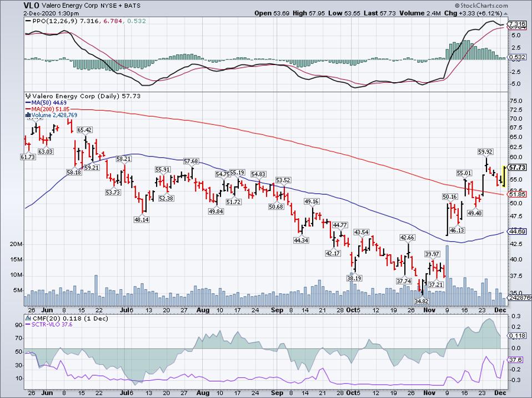The image size is (532, 398).
Task: Click the 55.19 price label
Action: click(237, 173)
